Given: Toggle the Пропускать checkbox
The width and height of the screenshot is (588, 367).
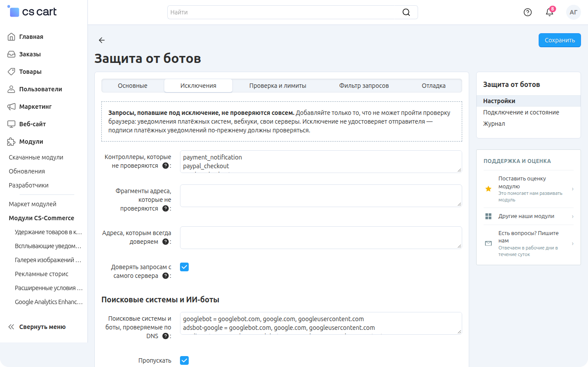Looking at the screenshot, I should pyautogui.click(x=184, y=360).
